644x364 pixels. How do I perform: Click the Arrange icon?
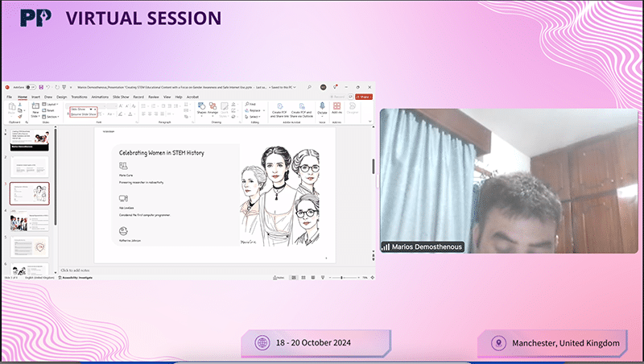click(x=214, y=108)
